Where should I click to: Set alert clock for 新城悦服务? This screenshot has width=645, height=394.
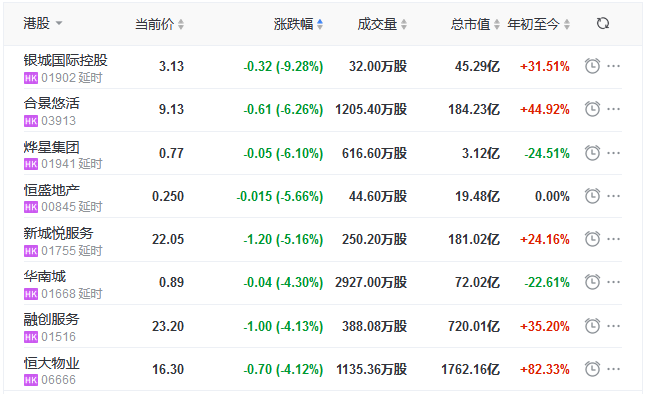click(592, 239)
